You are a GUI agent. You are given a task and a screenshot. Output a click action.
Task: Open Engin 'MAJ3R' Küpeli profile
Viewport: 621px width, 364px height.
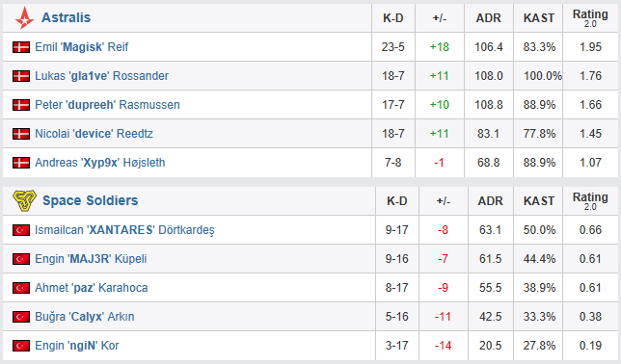[x=91, y=259]
